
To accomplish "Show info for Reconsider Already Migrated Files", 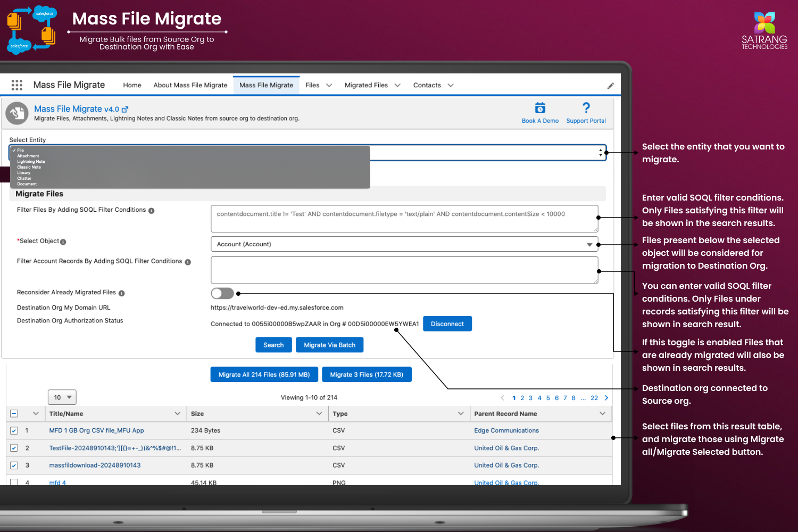I will (x=122, y=293).
